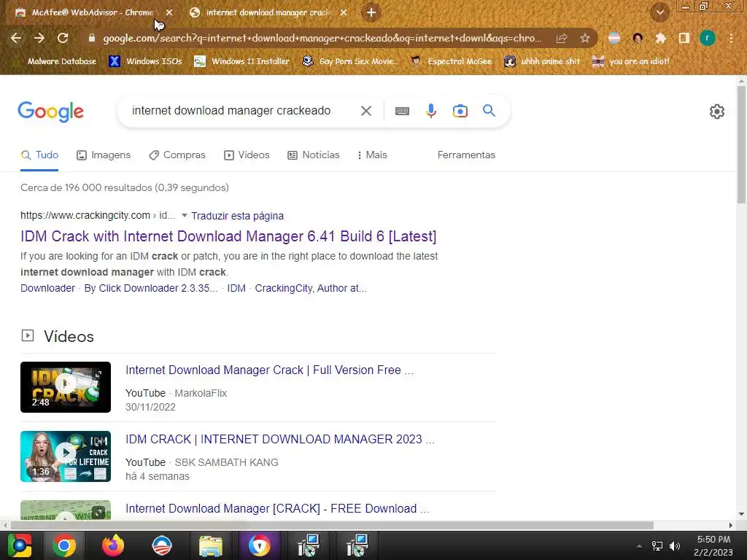Close the McAfee WebAdvisor tab

pyautogui.click(x=169, y=13)
